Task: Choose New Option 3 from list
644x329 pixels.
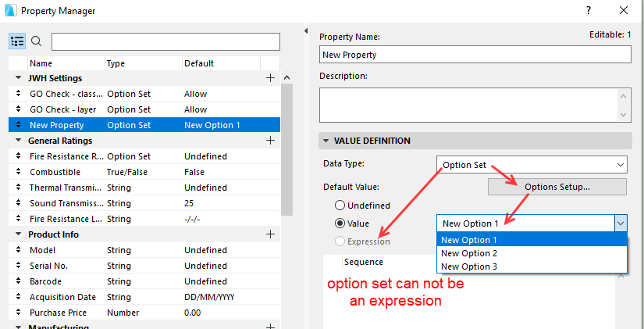Action: pos(469,266)
